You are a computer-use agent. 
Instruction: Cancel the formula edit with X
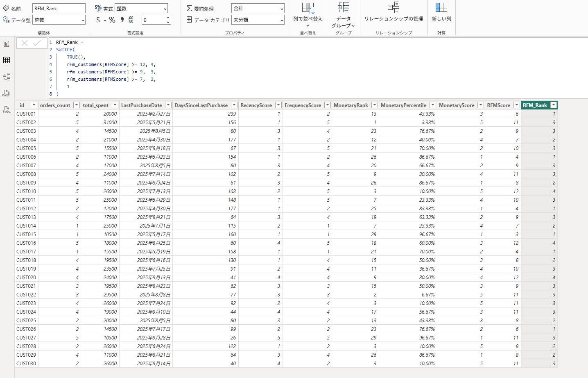pyautogui.click(x=25, y=43)
